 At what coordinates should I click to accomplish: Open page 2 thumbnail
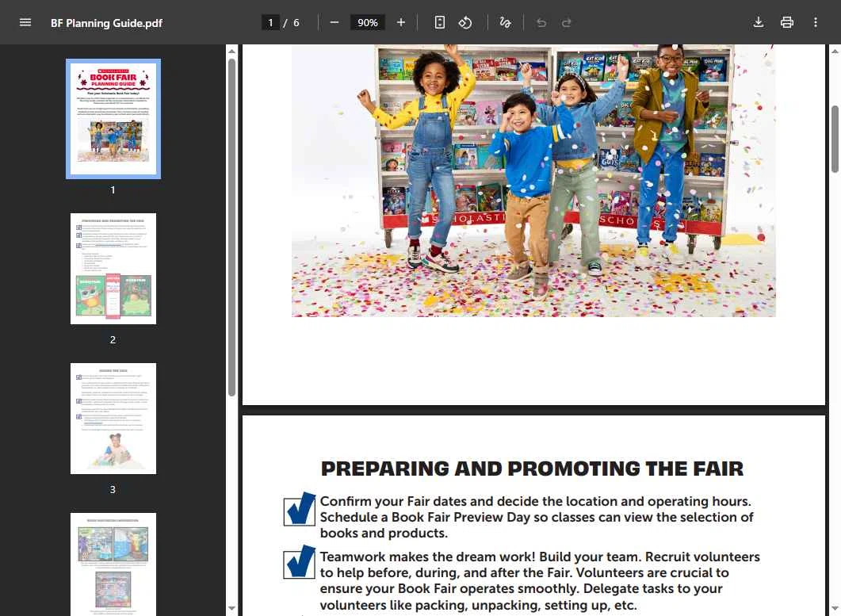(x=113, y=269)
